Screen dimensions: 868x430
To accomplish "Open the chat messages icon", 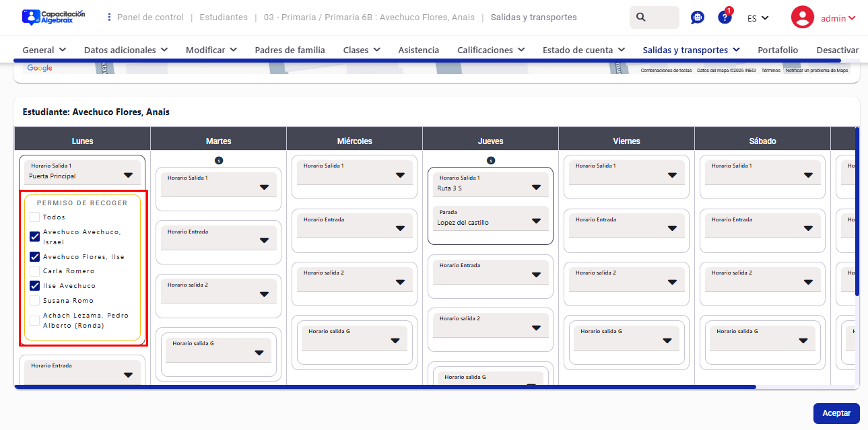I will coord(698,18).
